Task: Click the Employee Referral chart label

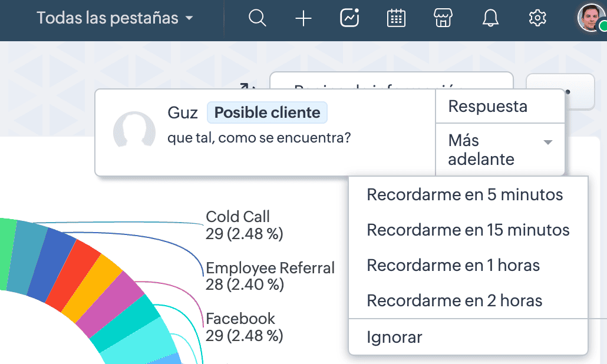Action: (270, 267)
